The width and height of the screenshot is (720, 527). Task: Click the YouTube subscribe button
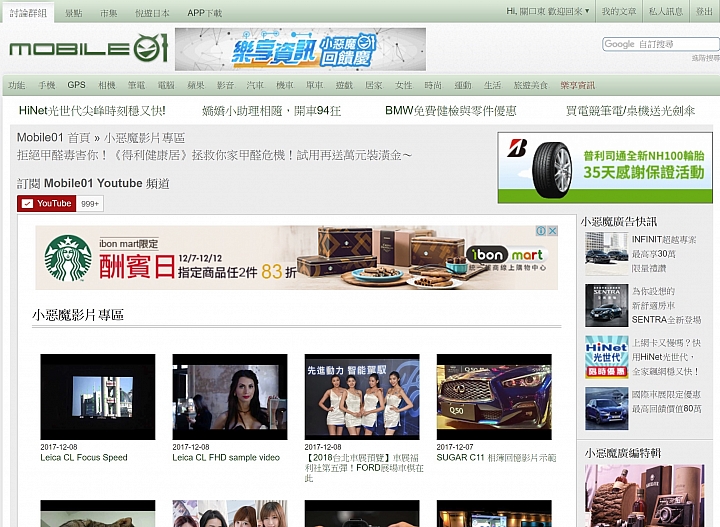coord(46,203)
